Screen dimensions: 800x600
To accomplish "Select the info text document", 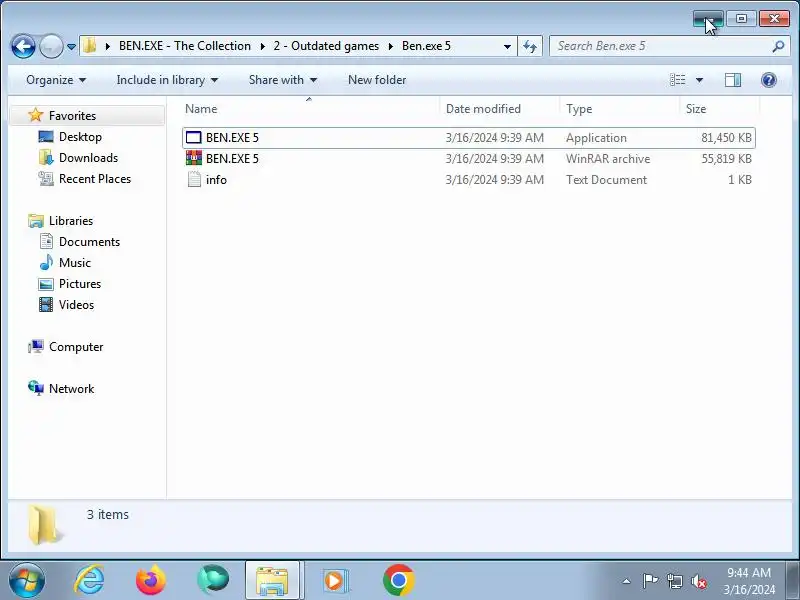I will click(468, 180).
